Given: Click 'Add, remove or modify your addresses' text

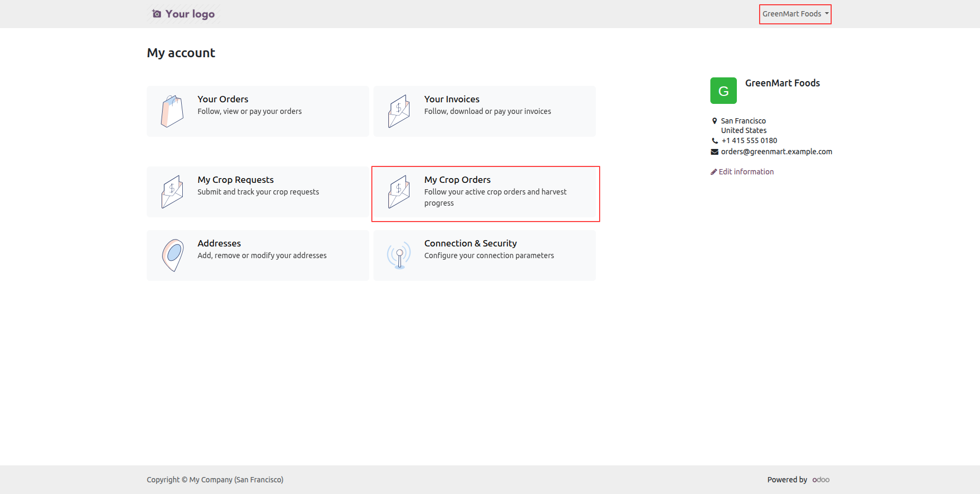Looking at the screenshot, I should pos(262,255).
